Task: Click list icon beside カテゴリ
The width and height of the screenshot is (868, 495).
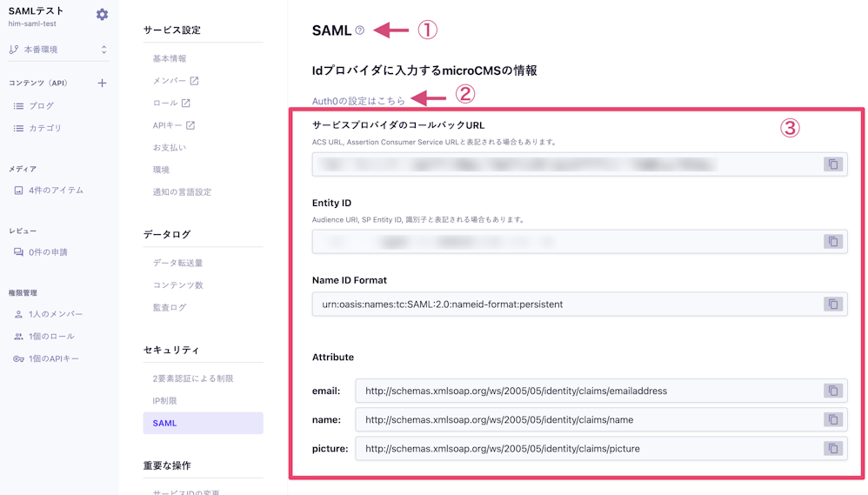Action: pos(18,128)
